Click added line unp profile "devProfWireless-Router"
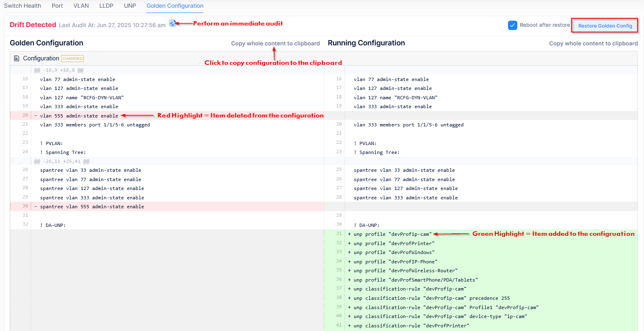Viewport: 644px width, 331px height. [x=406, y=271]
